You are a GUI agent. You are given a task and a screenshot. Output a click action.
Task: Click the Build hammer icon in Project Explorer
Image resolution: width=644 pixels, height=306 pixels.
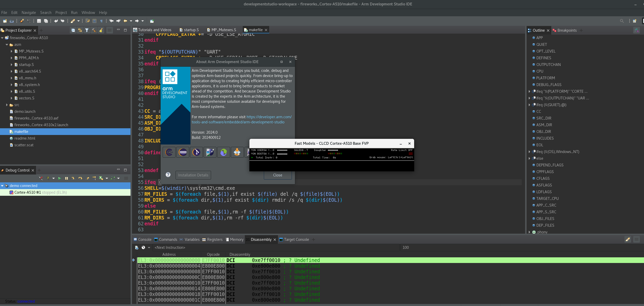[94, 30]
